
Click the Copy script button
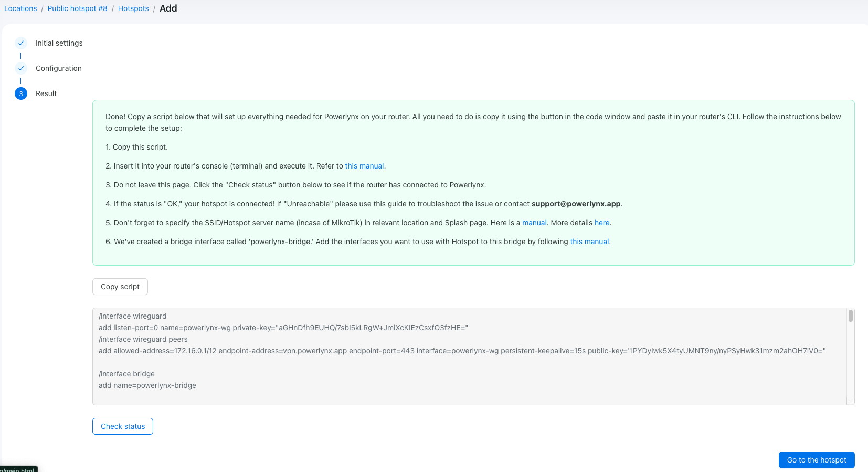(x=120, y=287)
